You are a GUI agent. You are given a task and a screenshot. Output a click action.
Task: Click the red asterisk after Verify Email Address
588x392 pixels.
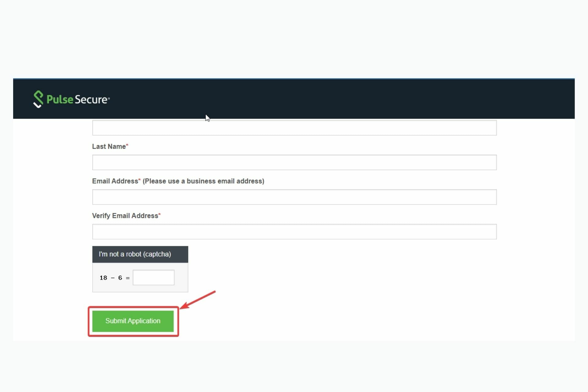pos(160,214)
